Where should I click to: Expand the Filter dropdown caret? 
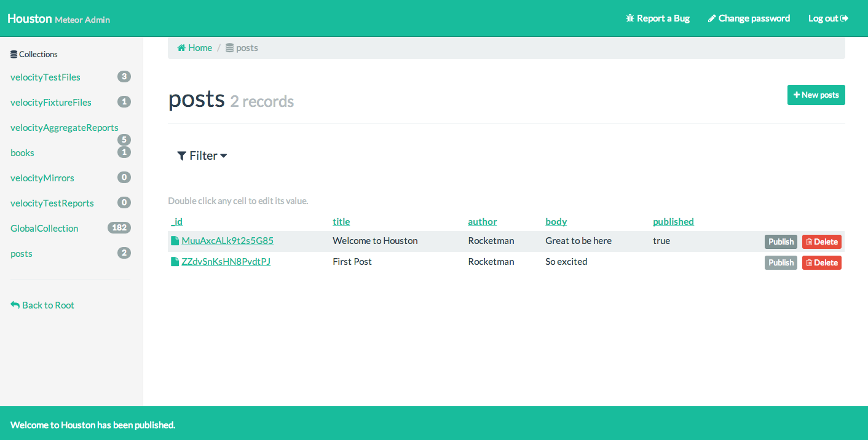click(224, 156)
